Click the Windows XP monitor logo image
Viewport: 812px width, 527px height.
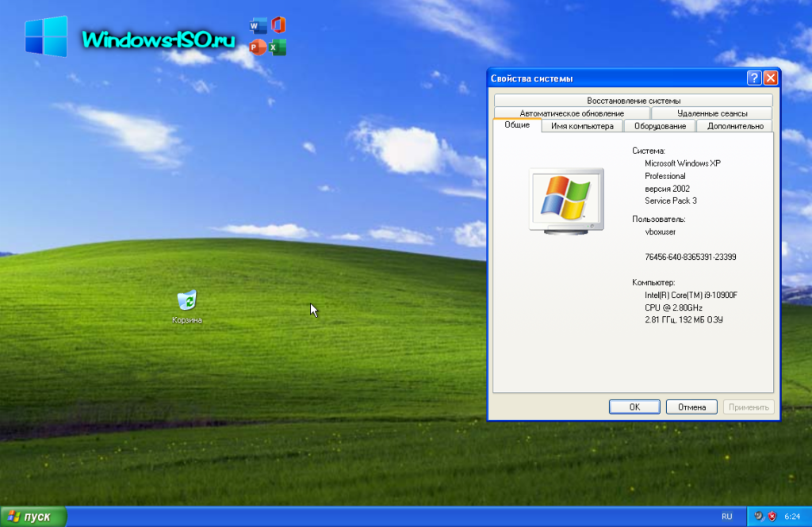coord(566,201)
